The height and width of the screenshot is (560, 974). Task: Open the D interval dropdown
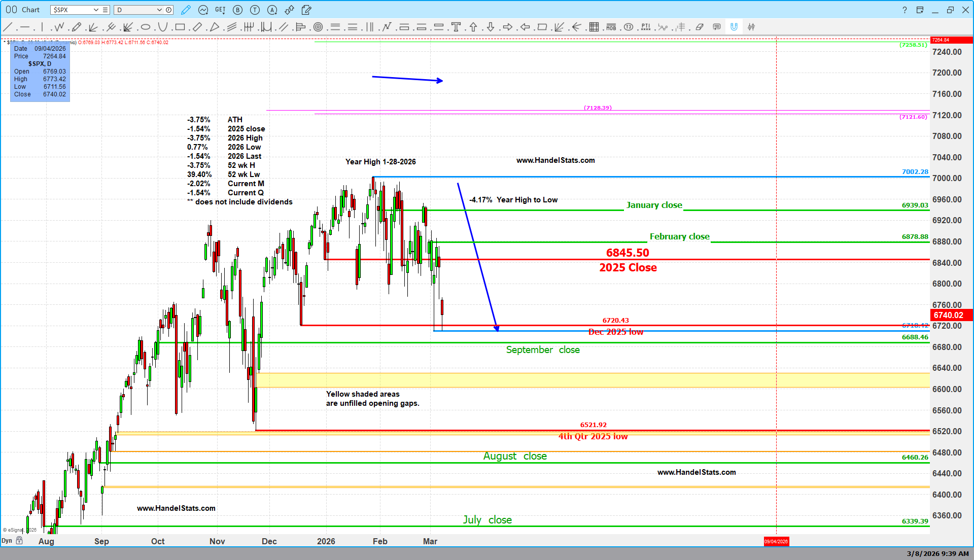[159, 10]
